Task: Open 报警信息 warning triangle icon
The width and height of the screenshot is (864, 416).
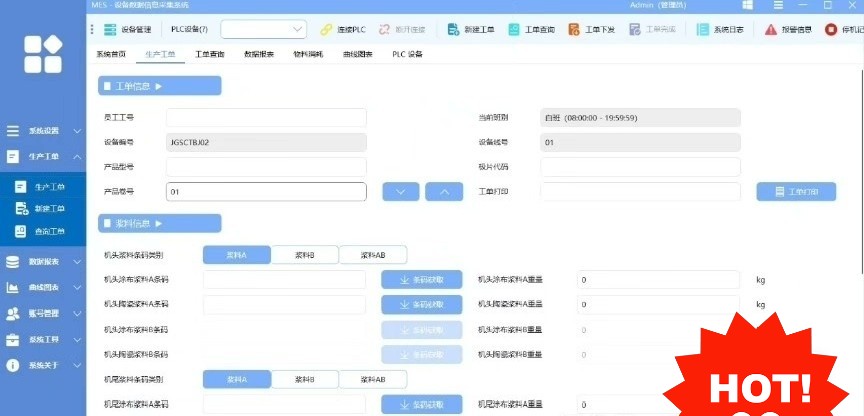Action: coord(771,29)
